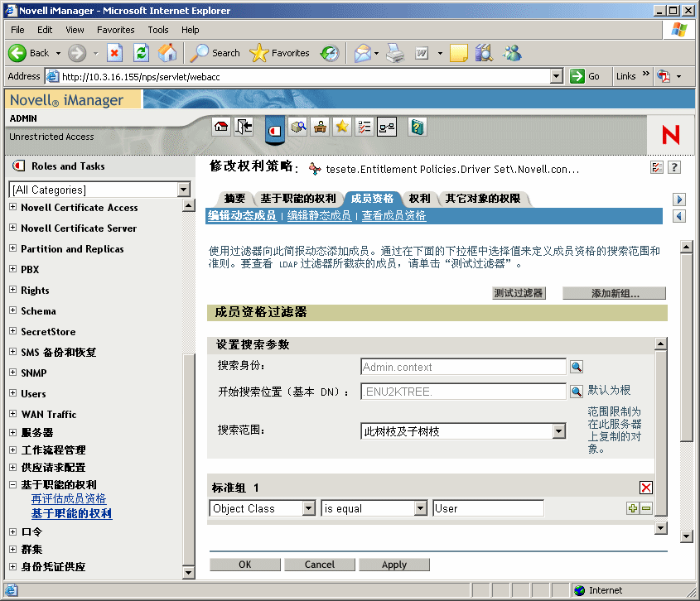Viewport: 700px width, 601px height.
Task: Click the 默认为根 link
Action: coord(609,391)
